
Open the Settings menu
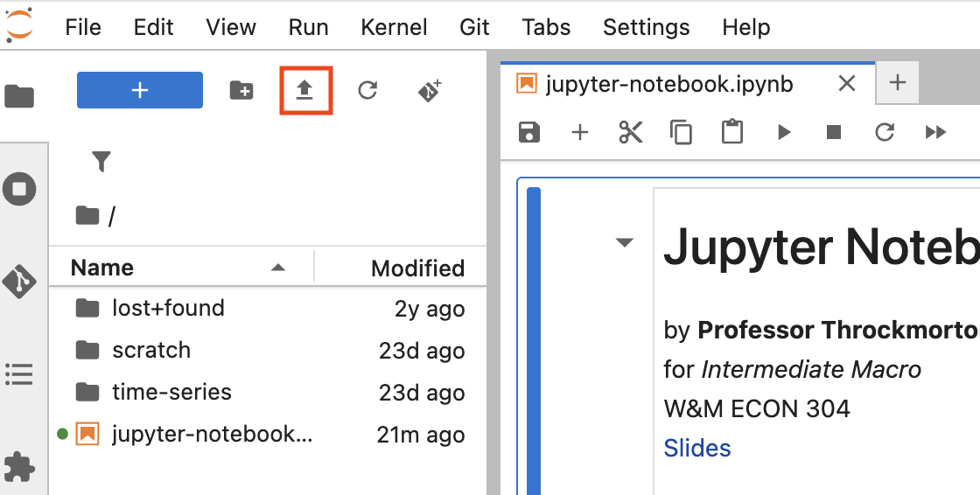(x=647, y=27)
